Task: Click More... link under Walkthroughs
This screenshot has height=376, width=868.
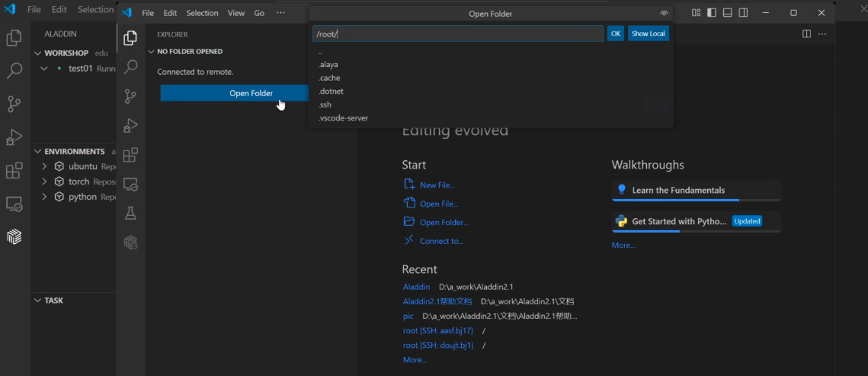Action: pyautogui.click(x=623, y=246)
